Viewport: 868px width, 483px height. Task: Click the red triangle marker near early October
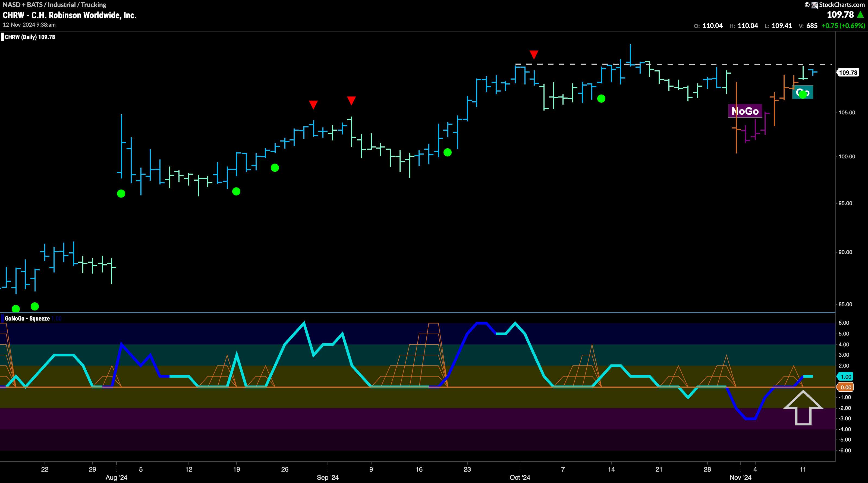534,54
